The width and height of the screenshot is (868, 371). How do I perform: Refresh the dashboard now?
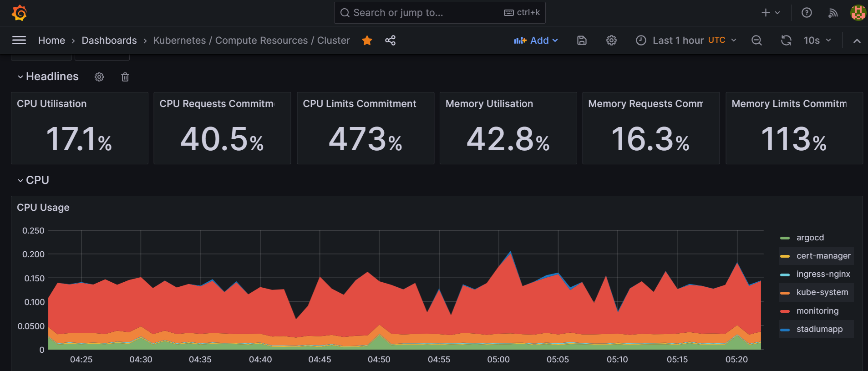coord(786,41)
